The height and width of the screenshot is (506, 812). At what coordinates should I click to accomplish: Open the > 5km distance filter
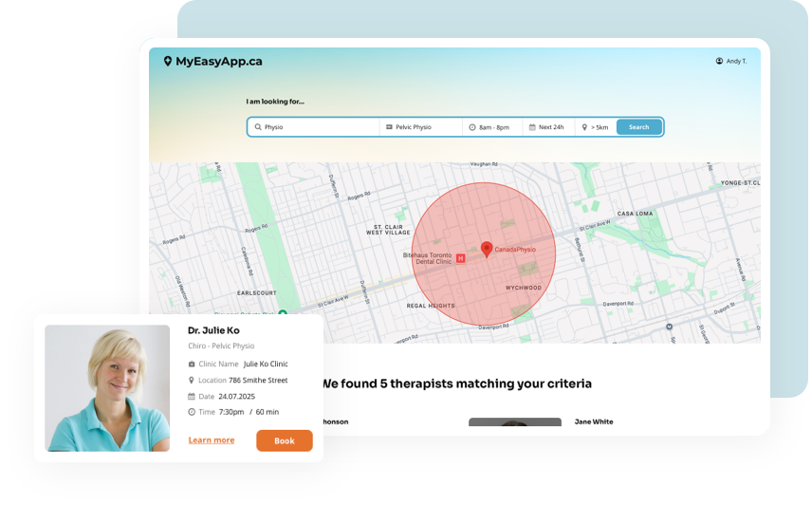tap(596, 127)
